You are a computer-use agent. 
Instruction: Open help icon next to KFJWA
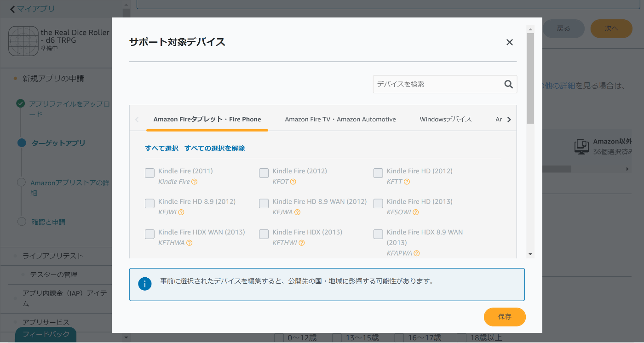coord(297,212)
